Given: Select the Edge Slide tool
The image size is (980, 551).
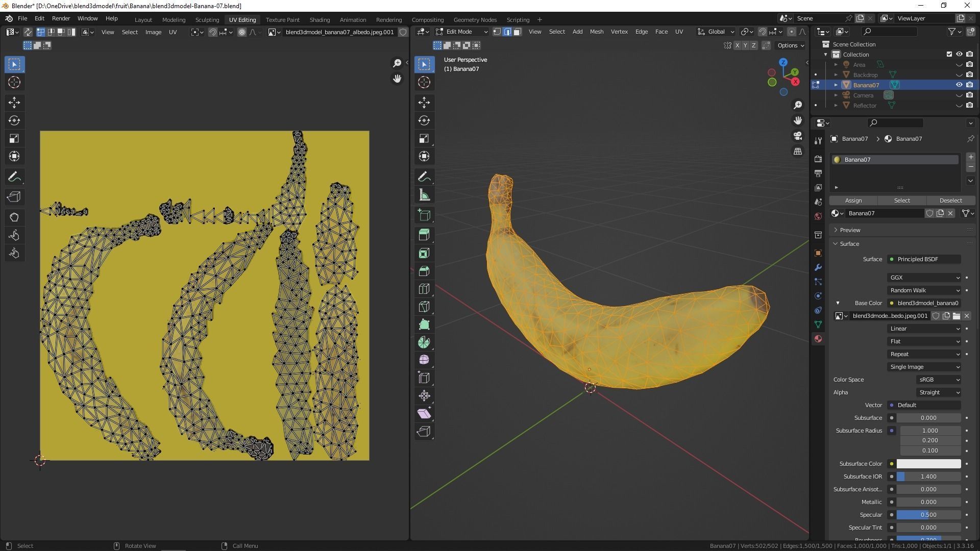Looking at the screenshot, I should point(424,378).
